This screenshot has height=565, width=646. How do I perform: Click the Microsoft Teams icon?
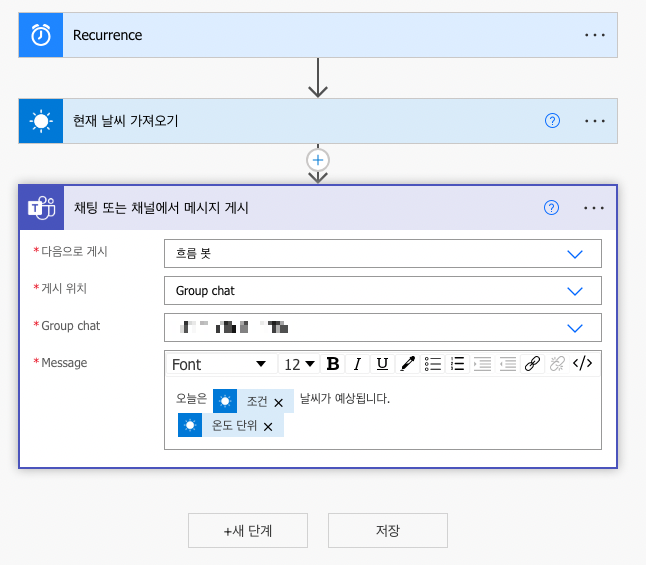(42, 208)
